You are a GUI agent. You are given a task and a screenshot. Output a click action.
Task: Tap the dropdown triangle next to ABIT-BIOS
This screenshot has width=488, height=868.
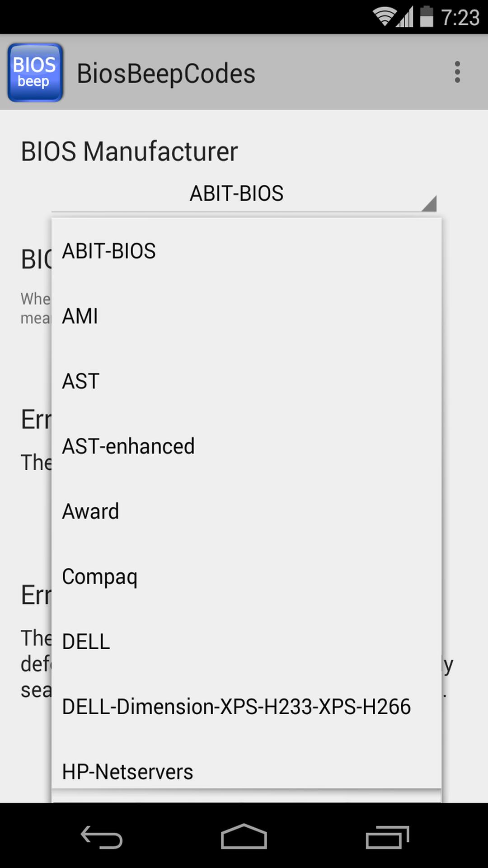[x=430, y=204]
